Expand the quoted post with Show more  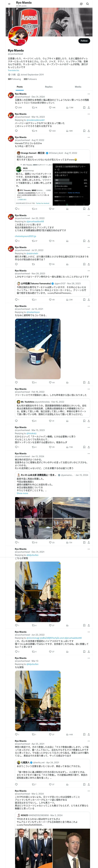[22, 493]
